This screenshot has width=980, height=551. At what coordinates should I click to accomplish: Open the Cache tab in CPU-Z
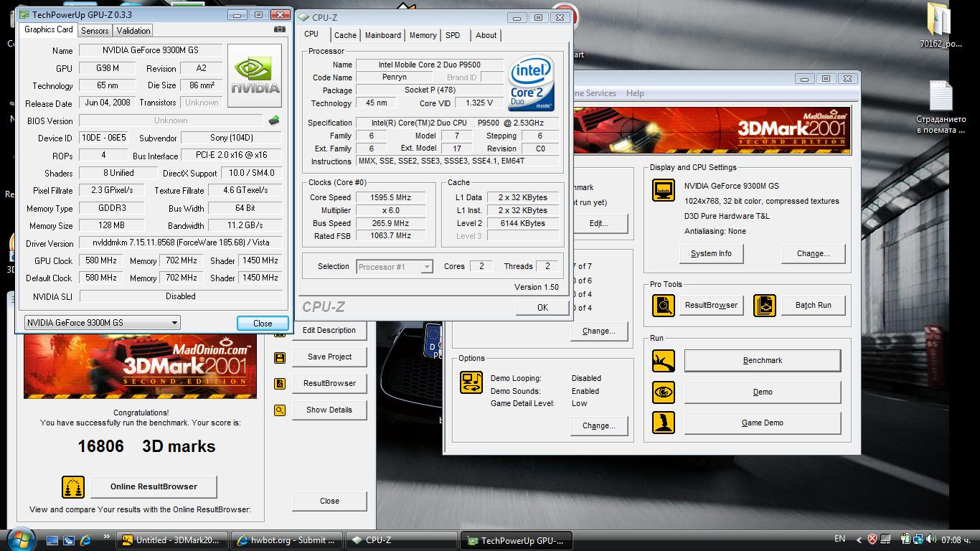(345, 35)
